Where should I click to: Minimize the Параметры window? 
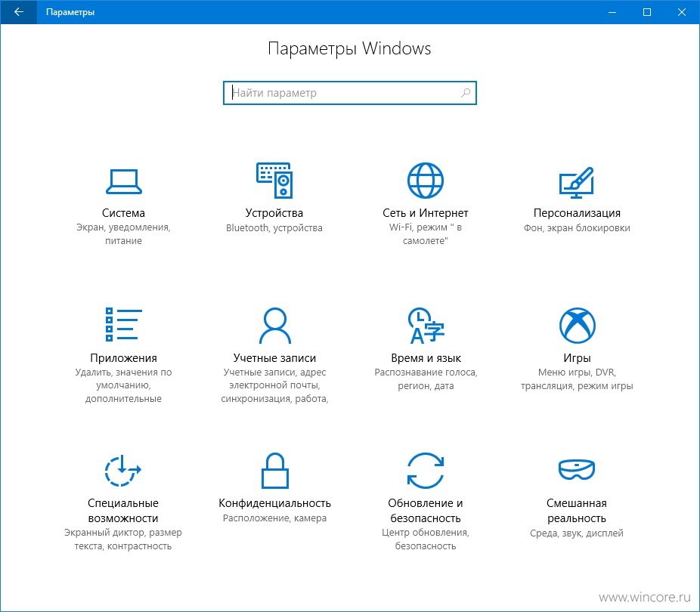[x=612, y=12]
